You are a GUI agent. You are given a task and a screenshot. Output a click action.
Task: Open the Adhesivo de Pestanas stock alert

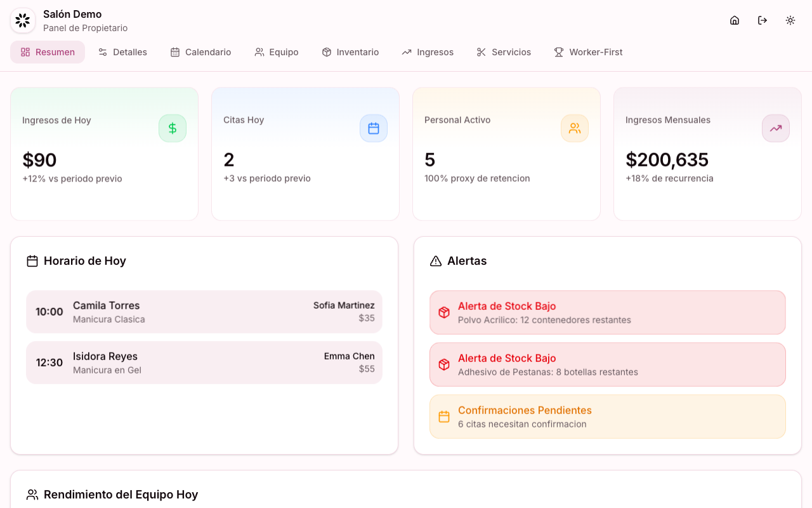[608, 364]
